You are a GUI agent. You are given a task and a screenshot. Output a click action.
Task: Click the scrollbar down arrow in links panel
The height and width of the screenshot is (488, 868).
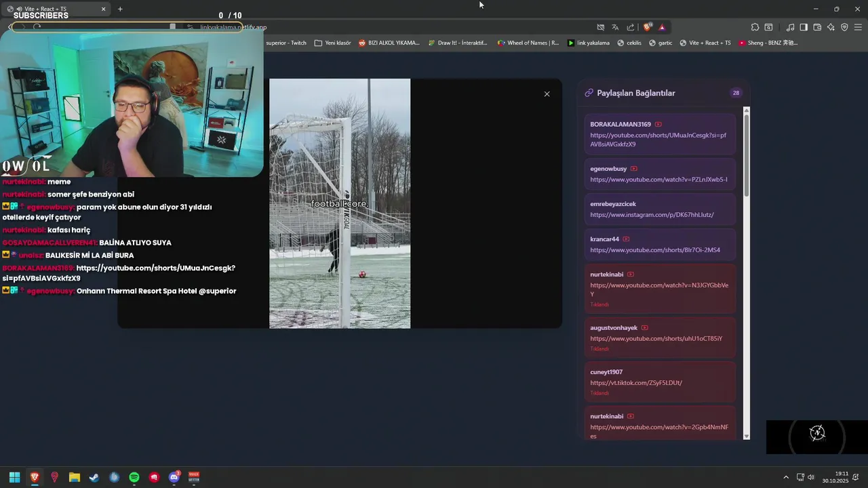click(x=747, y=436)
